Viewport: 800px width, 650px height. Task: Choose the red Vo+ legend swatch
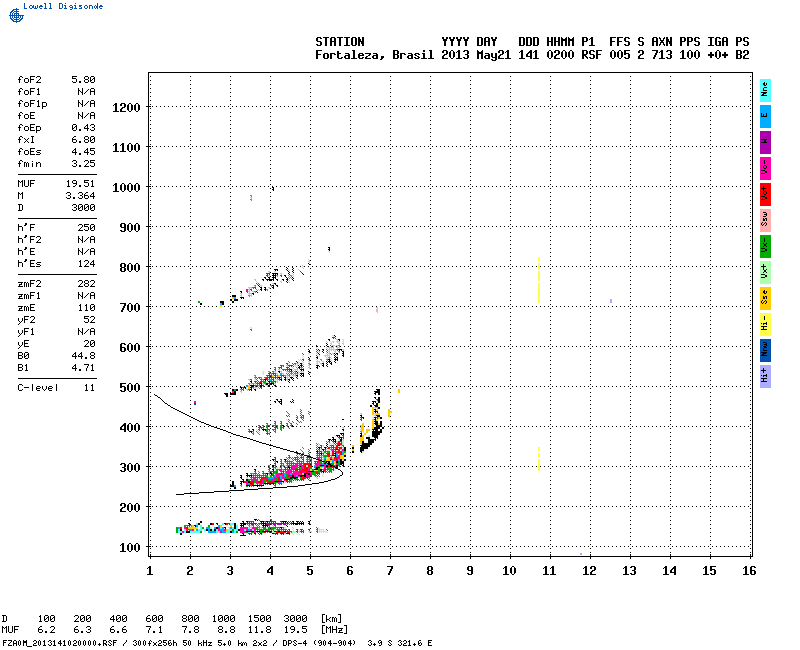(765, 193)
